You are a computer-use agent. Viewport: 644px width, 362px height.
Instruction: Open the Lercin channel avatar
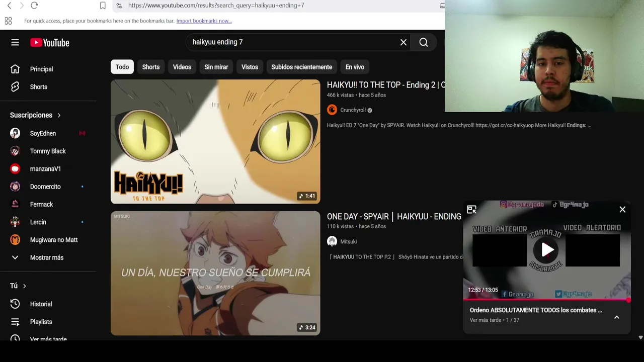coord(15,222)
